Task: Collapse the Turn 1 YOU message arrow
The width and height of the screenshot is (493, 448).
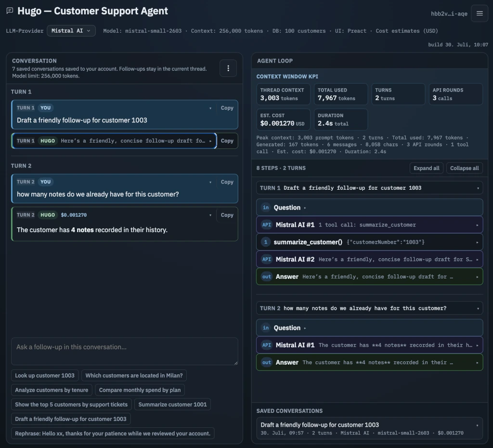Action: [x=210, y=108]
